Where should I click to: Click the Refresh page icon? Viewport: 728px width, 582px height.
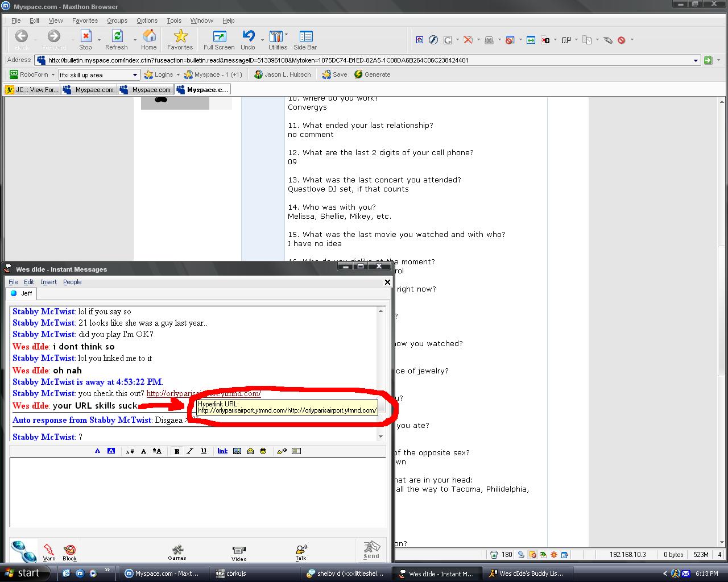pos(117,40)
